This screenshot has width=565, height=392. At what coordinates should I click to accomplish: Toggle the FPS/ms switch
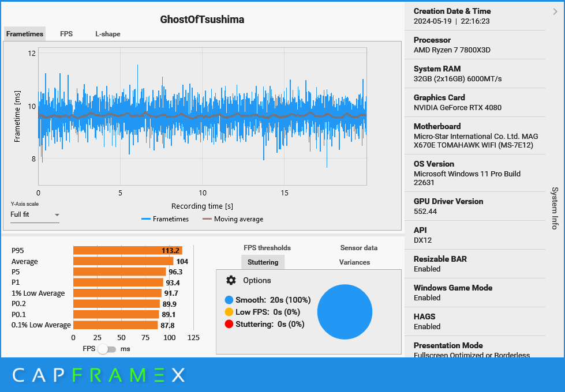107,349
